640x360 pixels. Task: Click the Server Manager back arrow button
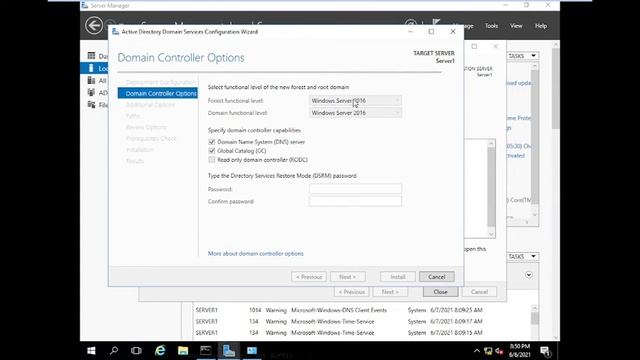(94, 26)
